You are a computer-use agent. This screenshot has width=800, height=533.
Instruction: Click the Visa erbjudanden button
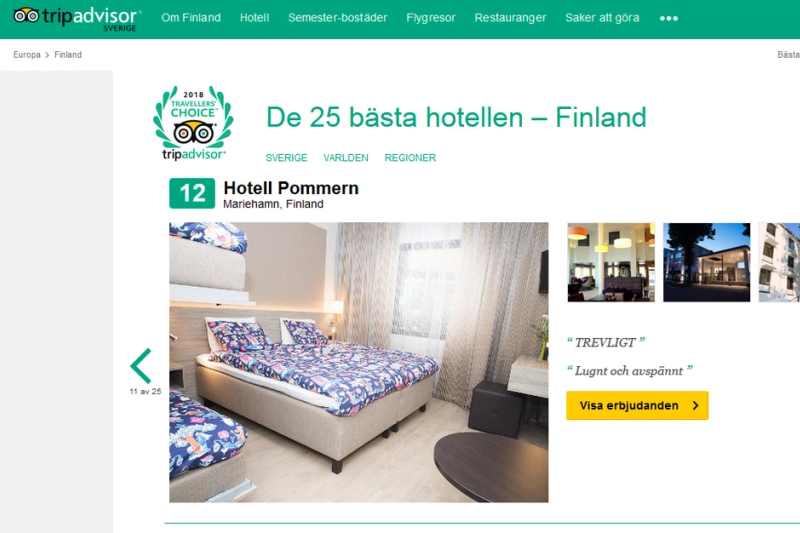click(637, 405)
